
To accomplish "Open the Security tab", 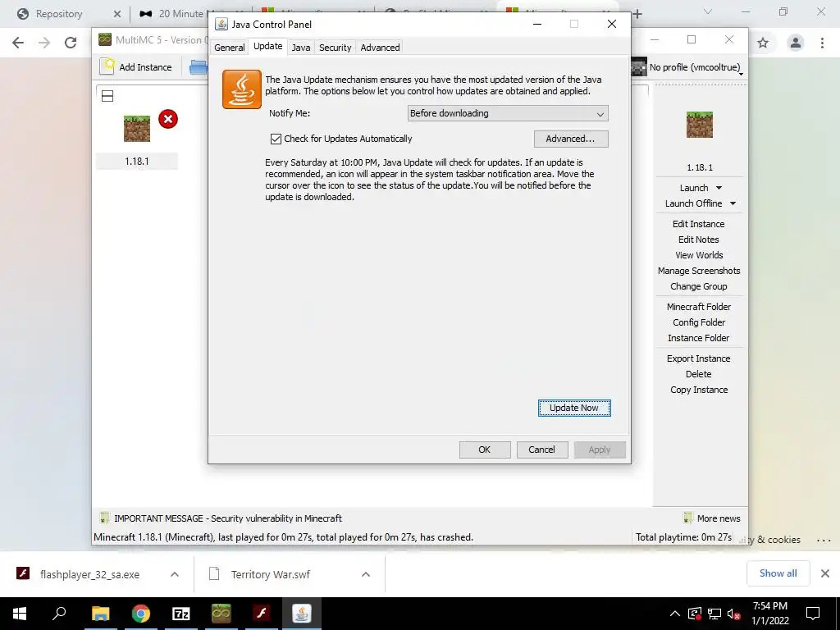I will (335, 47).
